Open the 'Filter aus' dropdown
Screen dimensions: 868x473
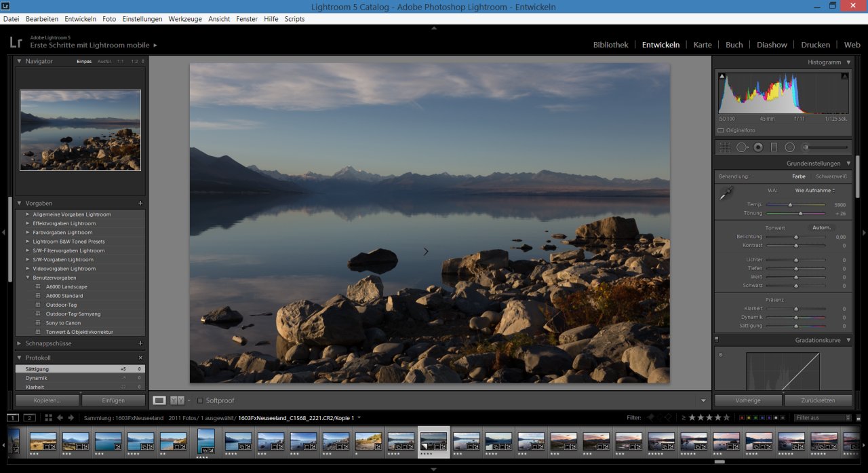click(x=823, y=418)
